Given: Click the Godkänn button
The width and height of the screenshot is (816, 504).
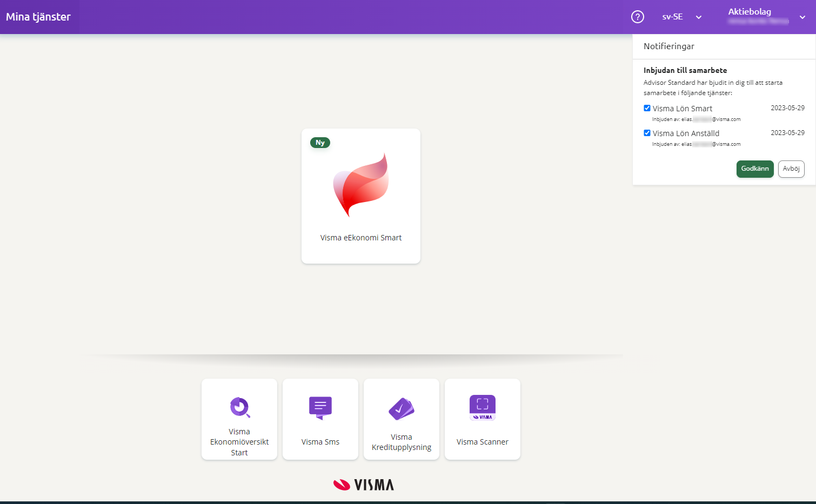Looking at the screenshot, I should (755, 169).
